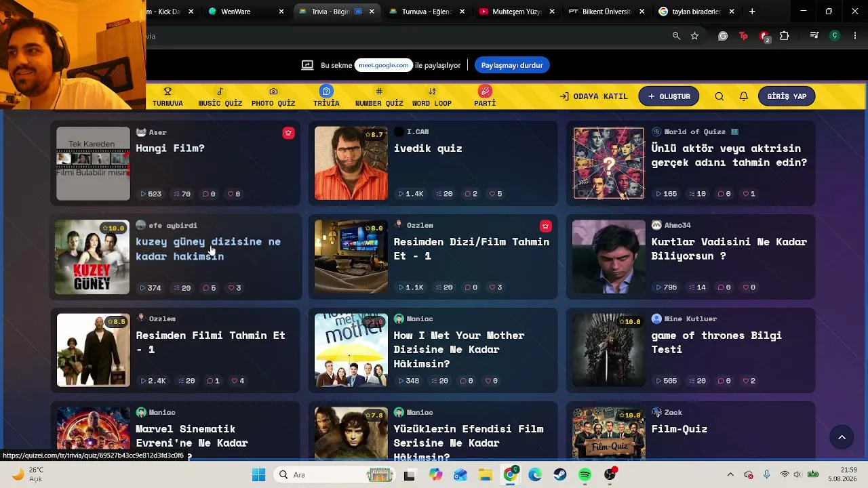Select the Trivia navigation item
The image size is (868, 488).
(326, 96)
